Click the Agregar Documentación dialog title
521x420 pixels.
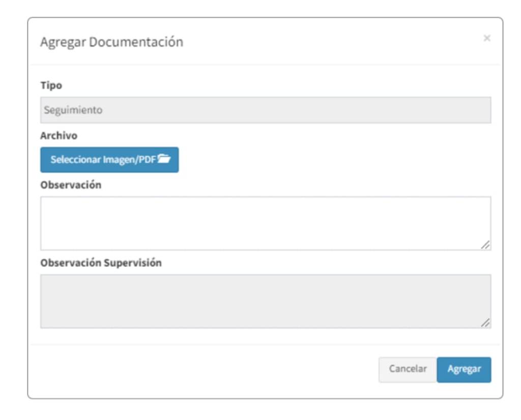tap(111, 42)
